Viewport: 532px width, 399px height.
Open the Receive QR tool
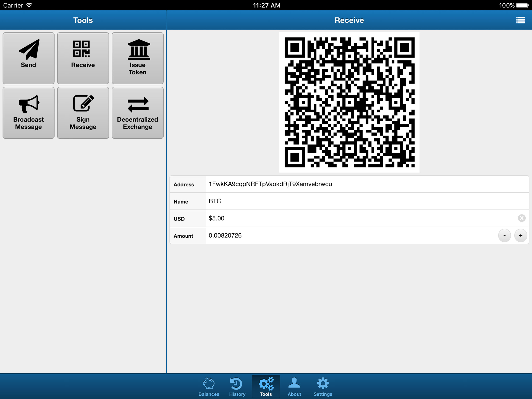point(83,58)
